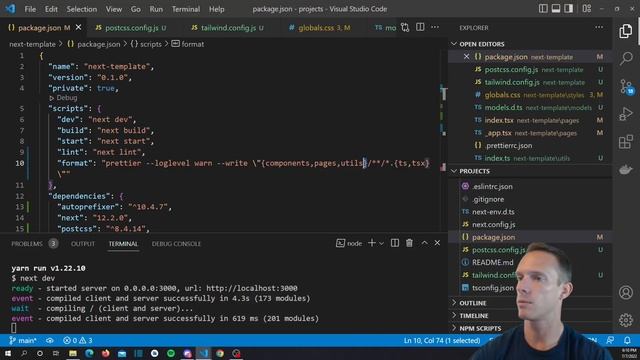Switch to postcss.config.js tab
This screenshot has height=360, width=640.
(x=131, y=27)
